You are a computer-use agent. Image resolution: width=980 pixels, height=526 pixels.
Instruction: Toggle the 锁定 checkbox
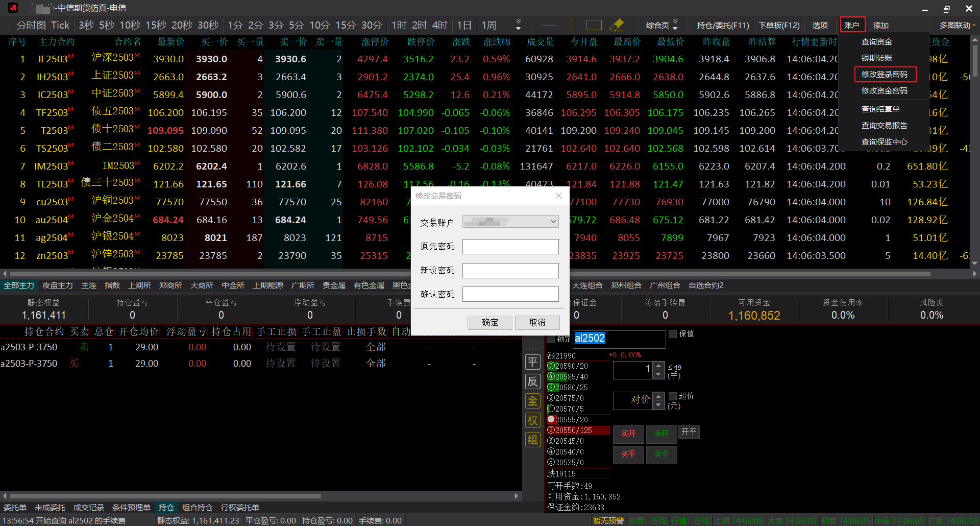551,339
